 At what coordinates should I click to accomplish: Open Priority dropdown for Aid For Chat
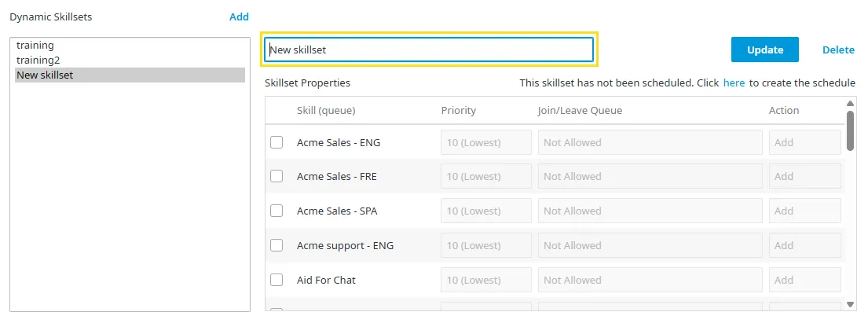pyautogui.click(x=486, y=280)
